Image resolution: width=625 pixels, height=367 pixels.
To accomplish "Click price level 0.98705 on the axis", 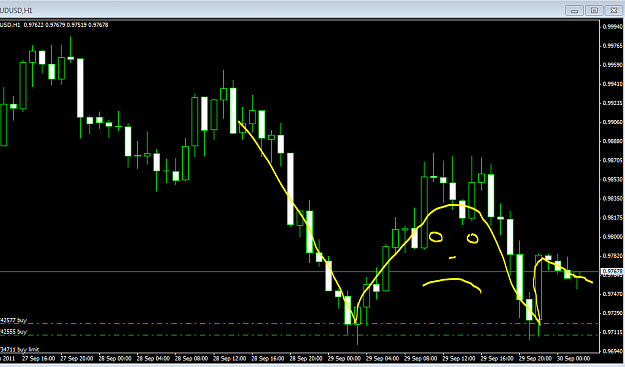I will [613, 161].
